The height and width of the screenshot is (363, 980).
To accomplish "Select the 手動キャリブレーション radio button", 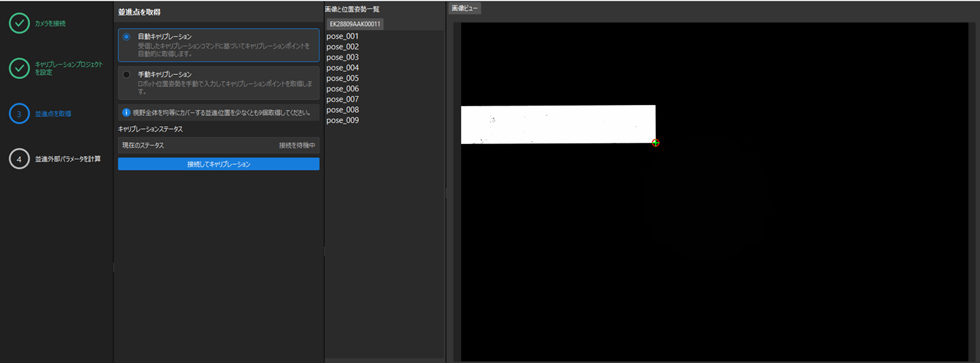I will [126, 75].
